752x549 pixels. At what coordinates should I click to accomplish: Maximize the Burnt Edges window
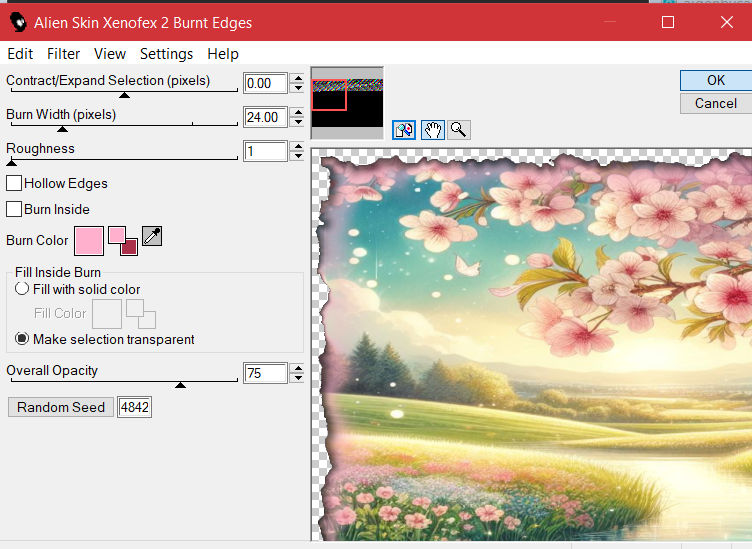668,22
